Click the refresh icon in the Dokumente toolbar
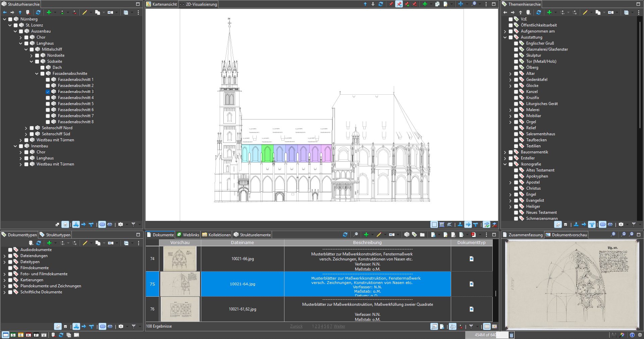The width and height of the screenshot is (644, 339). click(x=345, y=235)
